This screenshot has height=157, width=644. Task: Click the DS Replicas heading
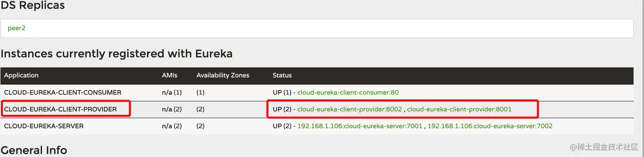[x=33, y=6]
